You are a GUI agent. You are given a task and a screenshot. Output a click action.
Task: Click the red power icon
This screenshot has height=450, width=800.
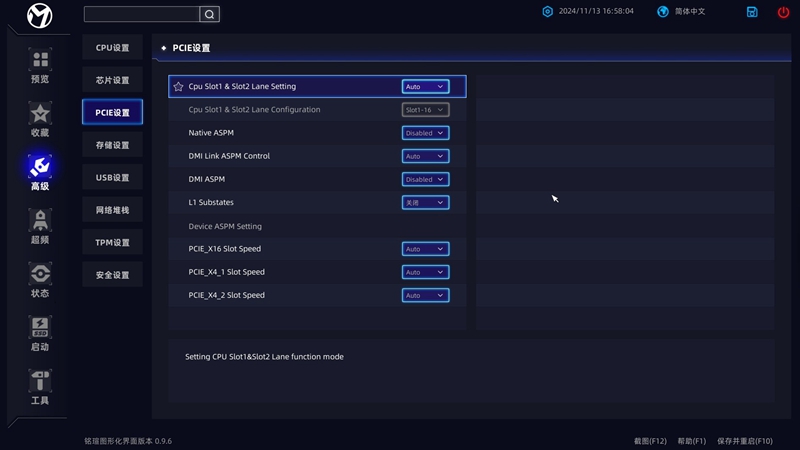point(783,12)
